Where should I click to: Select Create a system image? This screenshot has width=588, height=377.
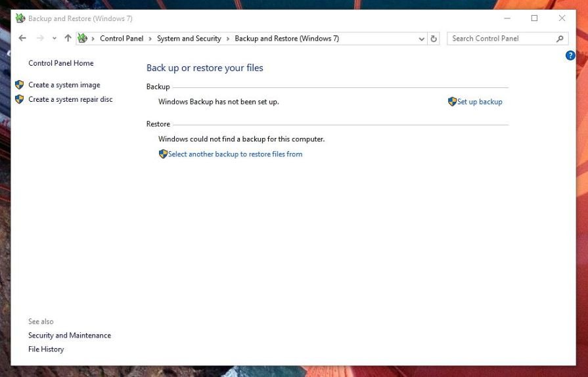click(x=64, y=85)
